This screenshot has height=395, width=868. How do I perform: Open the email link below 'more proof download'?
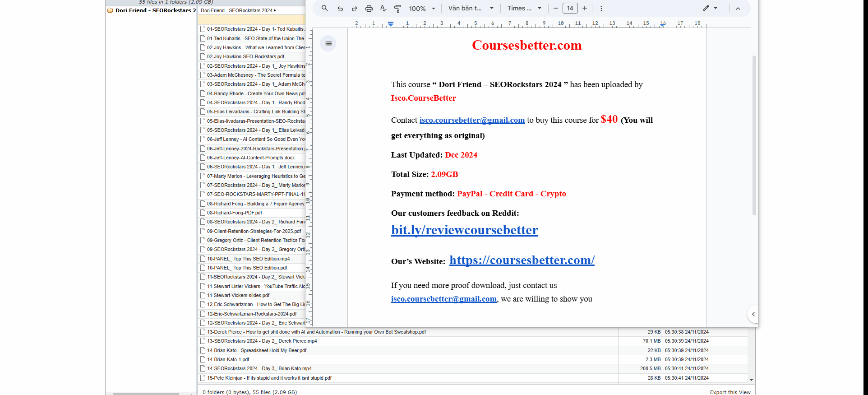(444, 299)
